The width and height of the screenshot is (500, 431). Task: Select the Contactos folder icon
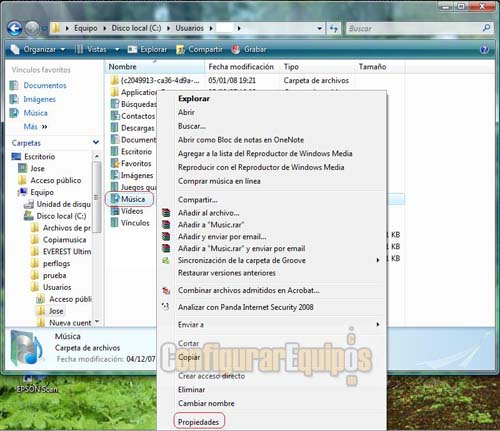pyautogui.click(x=115, y=116)
